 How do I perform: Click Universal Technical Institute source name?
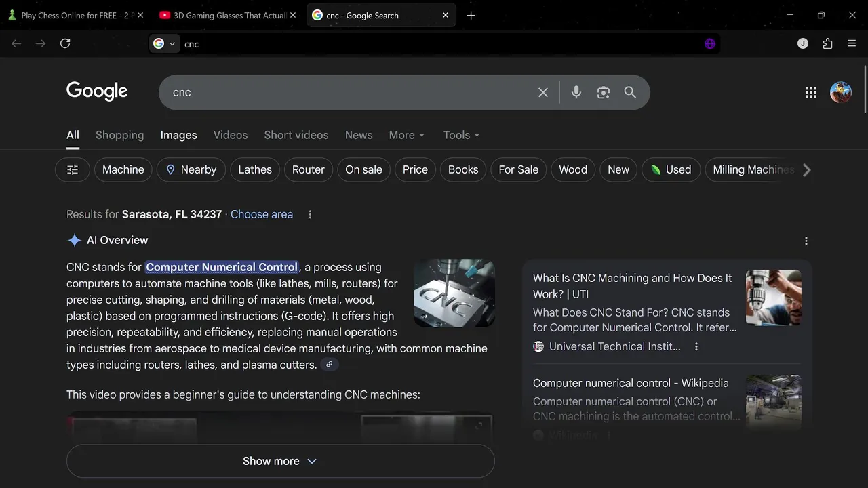(x=614, y=346)
